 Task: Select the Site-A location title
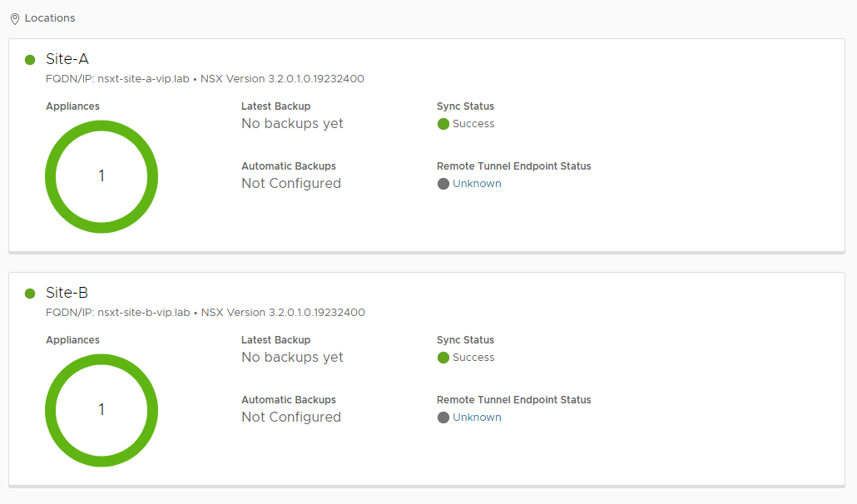pos(67,59)
